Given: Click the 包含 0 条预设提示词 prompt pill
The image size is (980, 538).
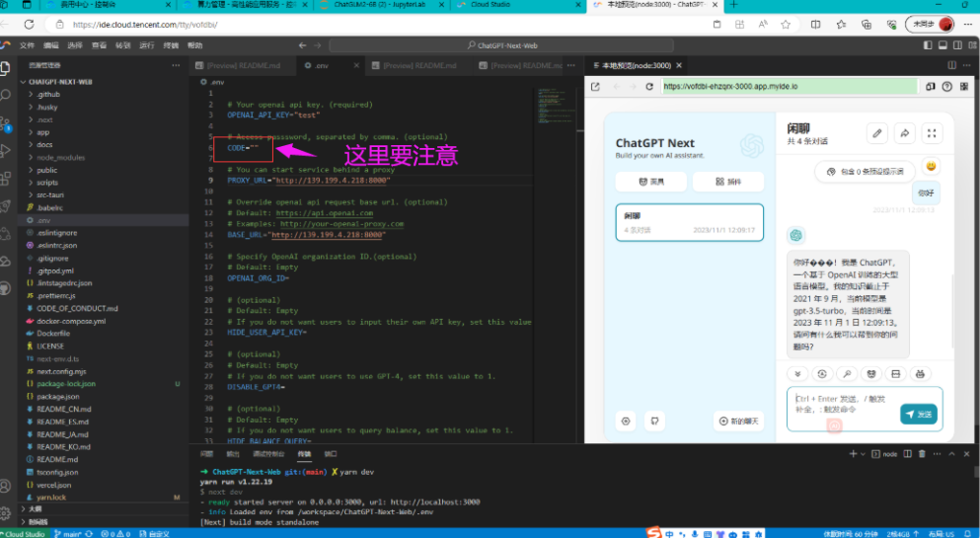Looking at the screenshot, I should [x=865, y=171].
